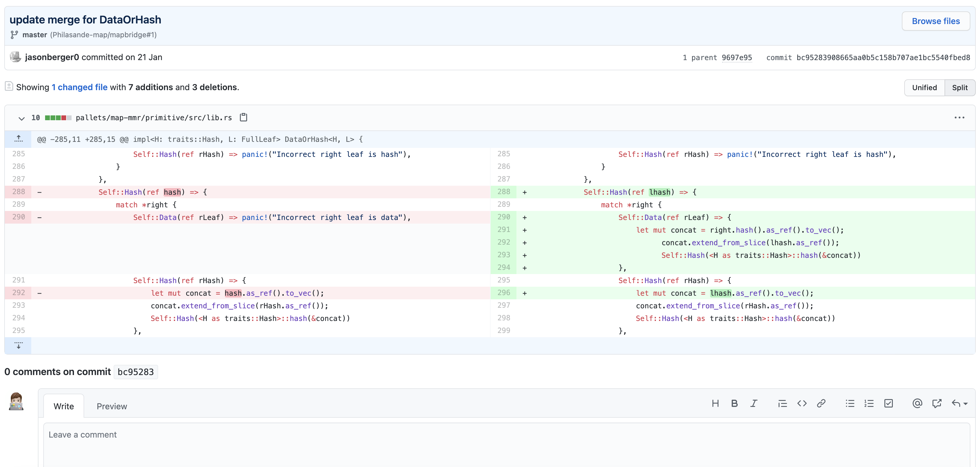980x467 pixels.
Task: Click the heading format icon
Action: pos(715,404)
